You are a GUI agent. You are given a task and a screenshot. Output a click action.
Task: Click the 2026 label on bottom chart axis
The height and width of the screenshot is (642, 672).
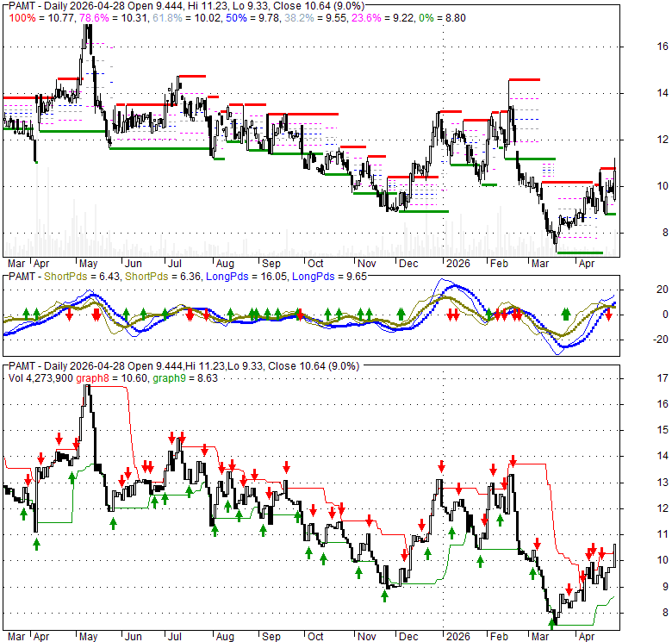(451, 639)
